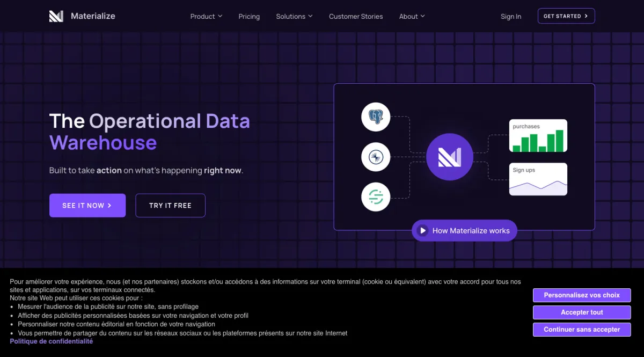Click the 'Built to take action' tagline
This screenshot has height=357, width=644.
point(146,170)
